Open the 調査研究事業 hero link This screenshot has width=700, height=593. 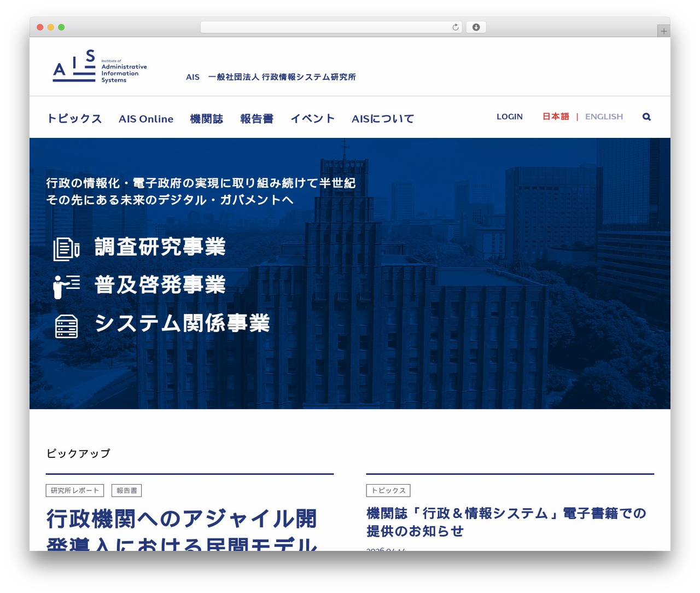point(160,247)
